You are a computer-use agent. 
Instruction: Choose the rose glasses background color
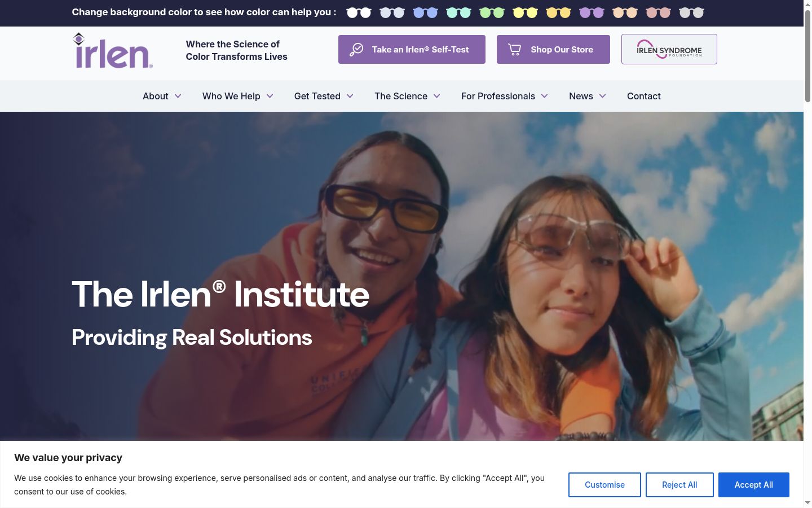[x=658, y=12]
